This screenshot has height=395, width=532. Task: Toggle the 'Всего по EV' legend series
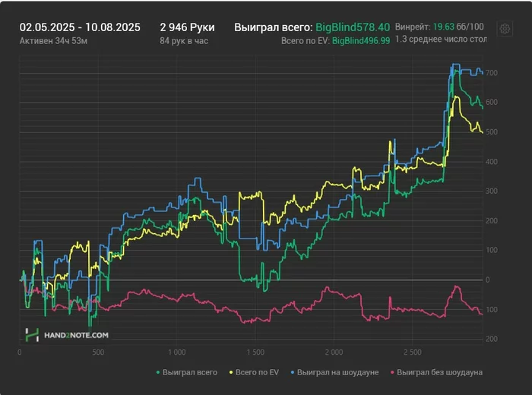point(254,372)
